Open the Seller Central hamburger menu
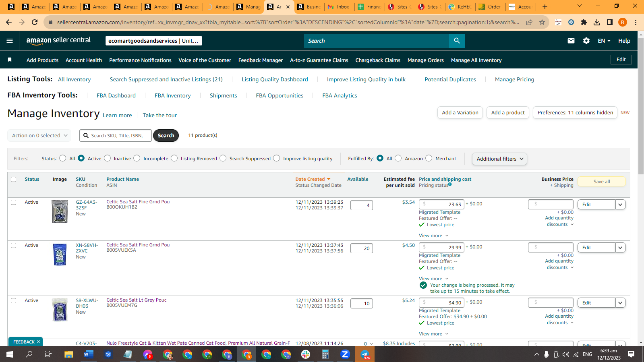Viewport: 644px width, 362px height. (10, 41)
